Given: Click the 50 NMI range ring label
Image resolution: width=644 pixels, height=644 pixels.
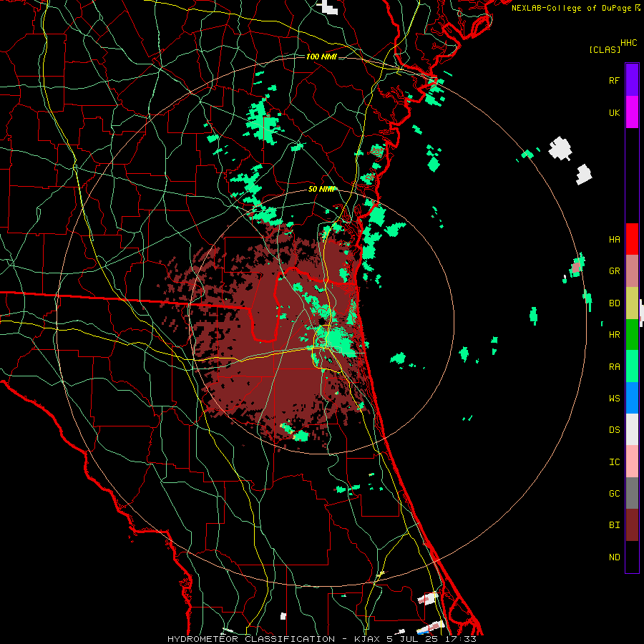Looking at the screenshot, I should coord(321,189).
